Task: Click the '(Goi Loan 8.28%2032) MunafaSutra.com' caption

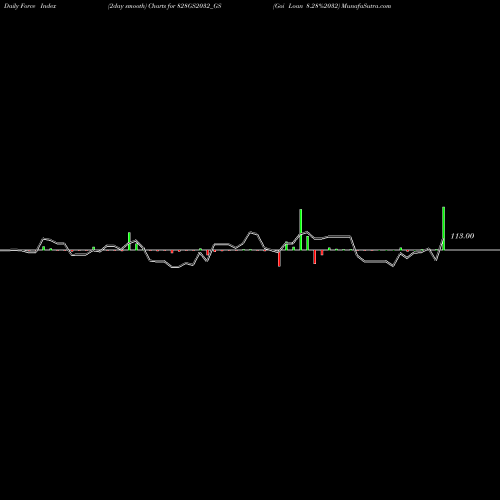Action: [332, 6]
